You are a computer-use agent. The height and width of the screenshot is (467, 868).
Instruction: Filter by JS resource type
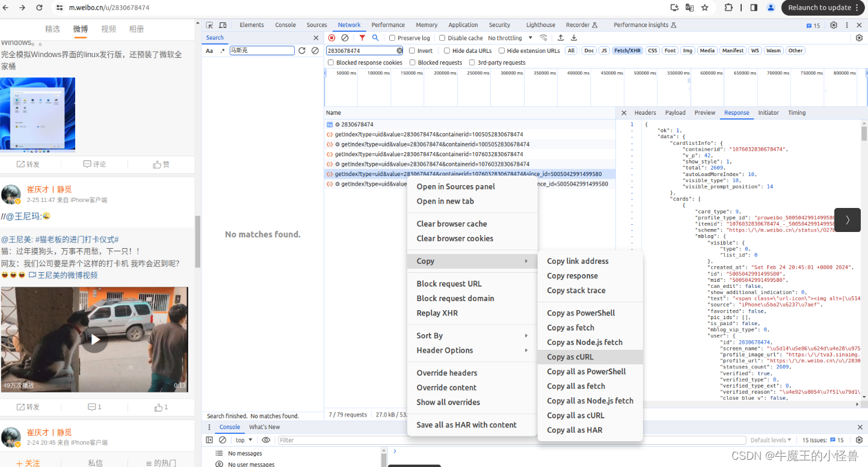(x=604, y=50)
